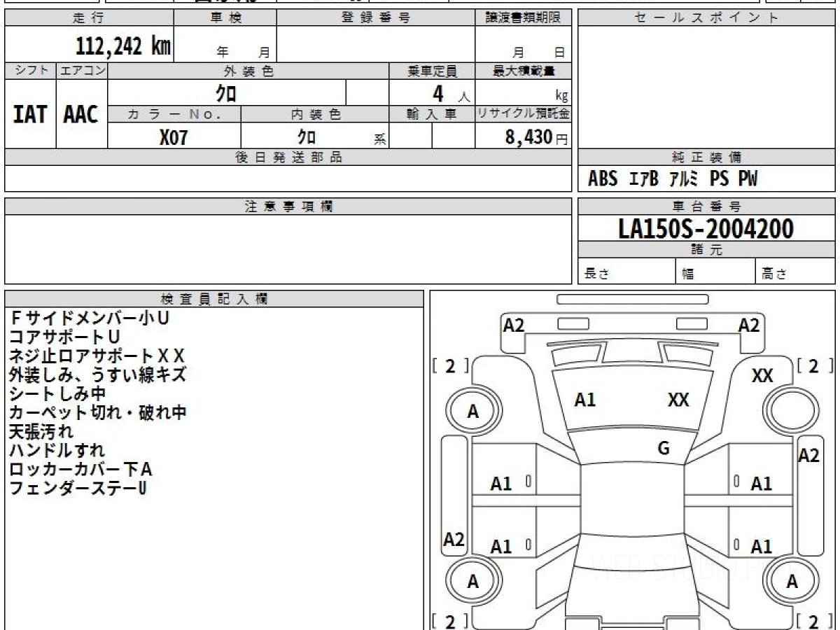Select the 検査員記入欄 header
Viewport: 840px width, 630px height.
tap(214, 299)
